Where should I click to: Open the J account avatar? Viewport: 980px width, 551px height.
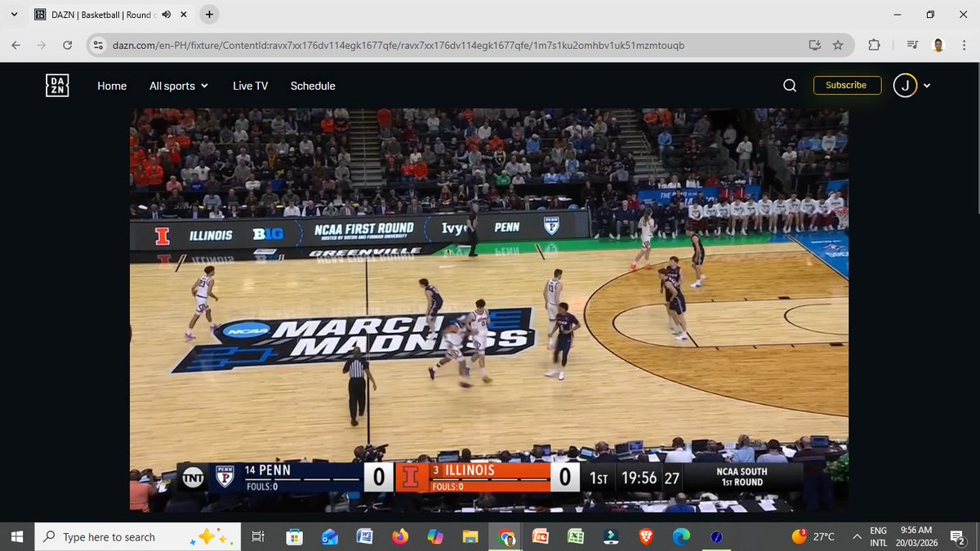905,85
